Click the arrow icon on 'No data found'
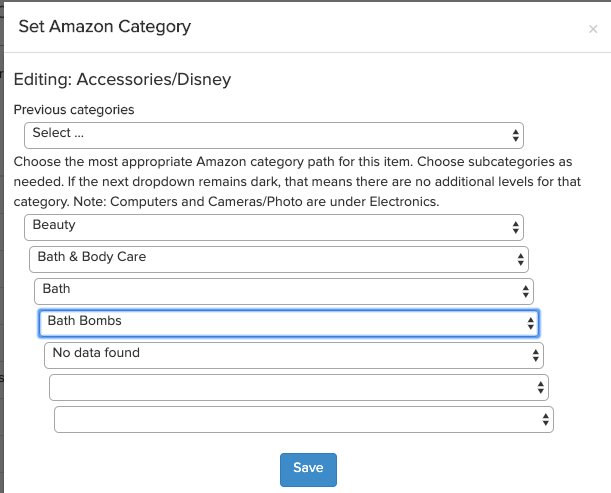The height and width of the screenshot is (493, 611). pos(535,355)
